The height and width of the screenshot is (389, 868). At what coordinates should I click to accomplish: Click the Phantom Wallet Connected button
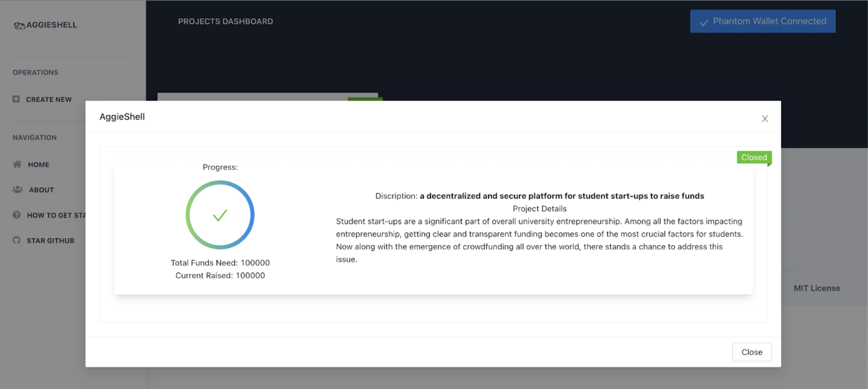[x=763, y=21]
